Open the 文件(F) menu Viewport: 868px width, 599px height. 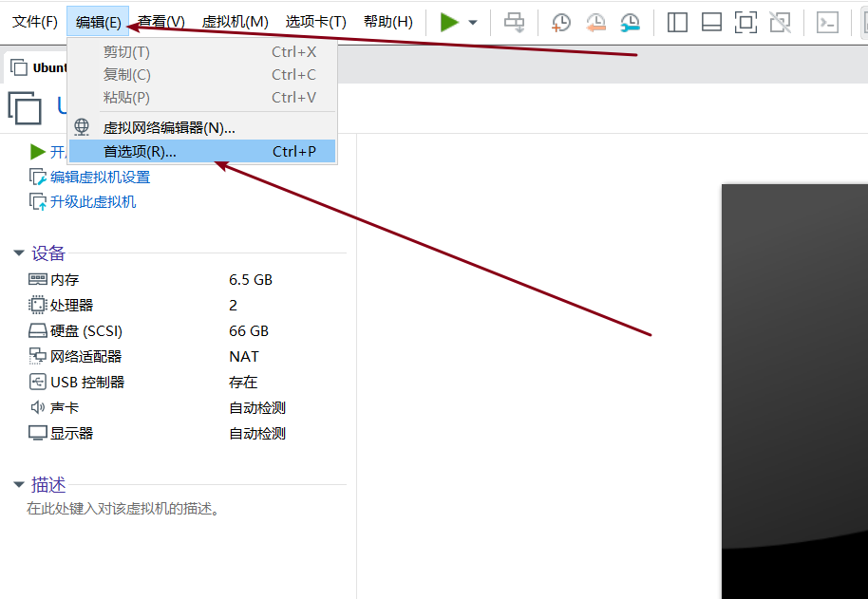click(x=35, y=22)
